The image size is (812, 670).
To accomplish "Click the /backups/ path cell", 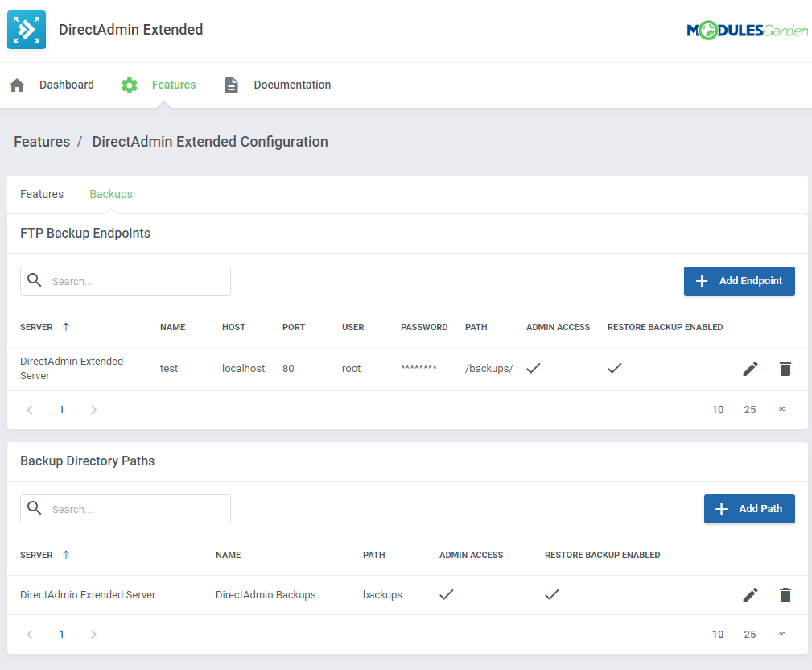I will [x=488, y=369].
